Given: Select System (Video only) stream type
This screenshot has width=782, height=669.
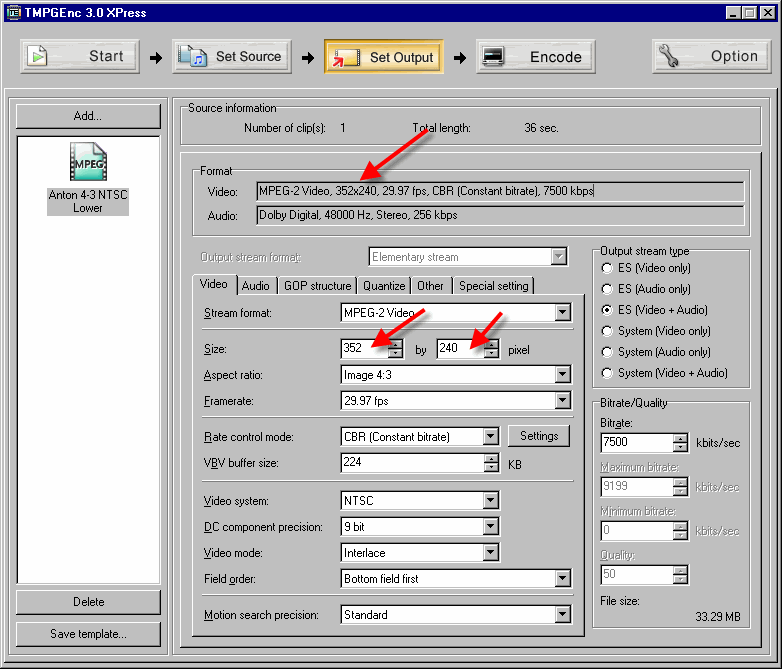Looking at the screenshot, I should pyautogui.click(x=606, y=331).
